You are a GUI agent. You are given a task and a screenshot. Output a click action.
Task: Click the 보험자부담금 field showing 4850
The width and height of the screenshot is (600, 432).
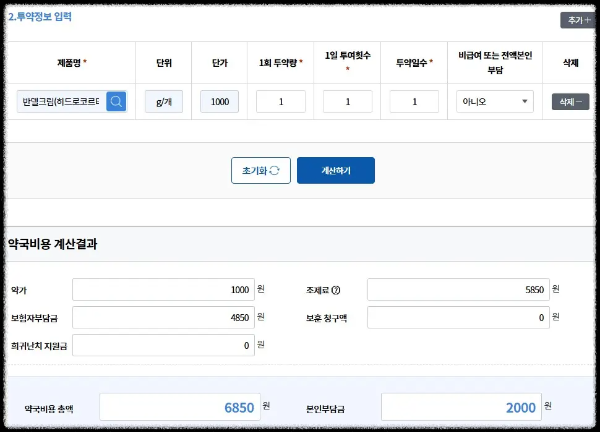tap(163, 318)
